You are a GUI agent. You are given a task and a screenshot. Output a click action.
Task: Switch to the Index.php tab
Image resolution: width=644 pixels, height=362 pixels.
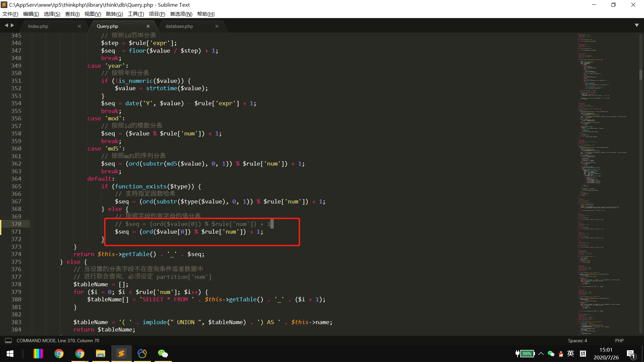point(38,26)
